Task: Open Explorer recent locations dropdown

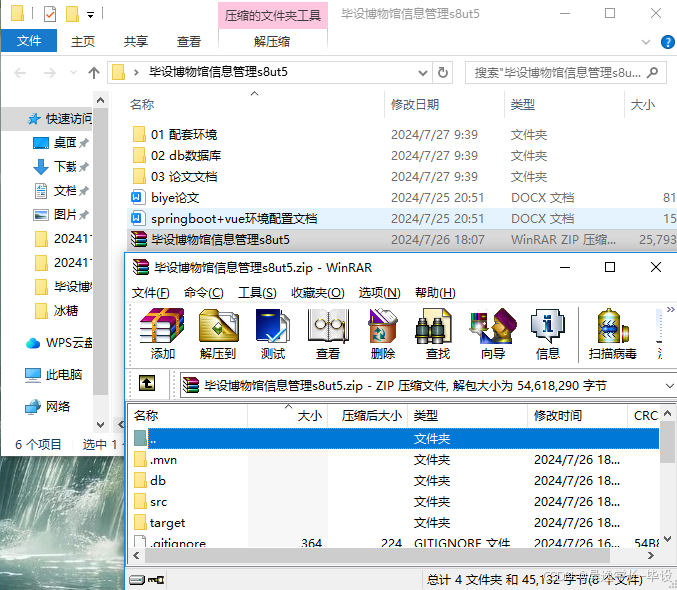Action: pos(73,73)
